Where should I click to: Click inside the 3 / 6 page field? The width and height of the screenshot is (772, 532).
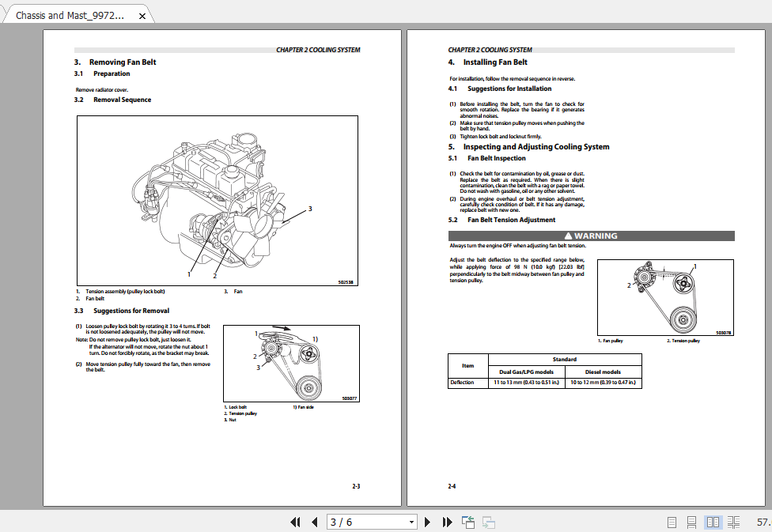(364, 523)
